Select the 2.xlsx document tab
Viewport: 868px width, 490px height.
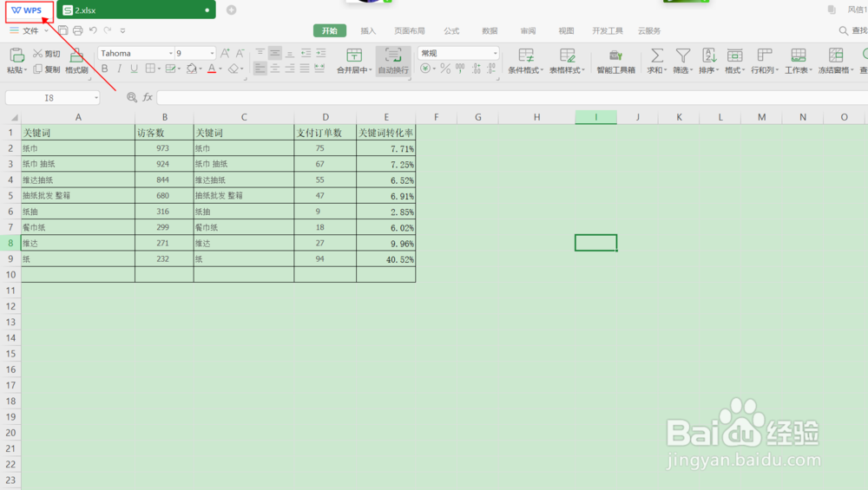click(135, 10)
